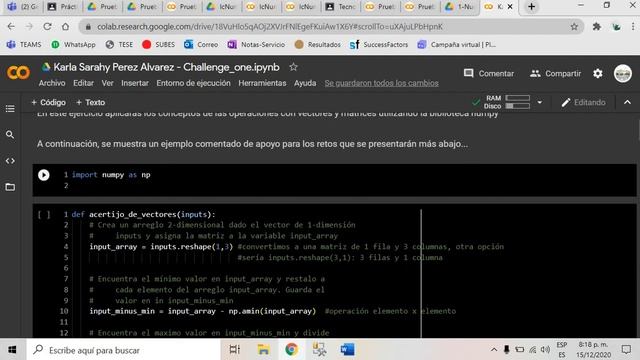Open the Google account avatar
This screenshot has width=640, height=360.
pyautogui.click(x=623, y=73)
